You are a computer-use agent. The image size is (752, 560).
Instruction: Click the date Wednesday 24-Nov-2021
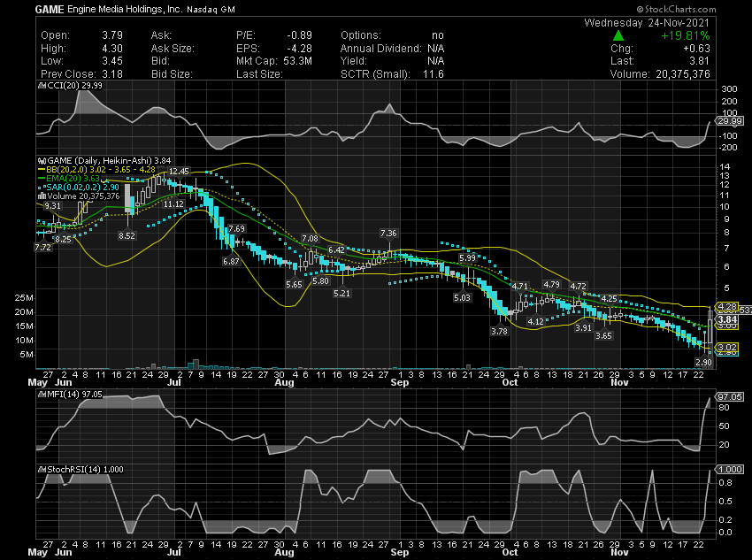tap(647, 22)
